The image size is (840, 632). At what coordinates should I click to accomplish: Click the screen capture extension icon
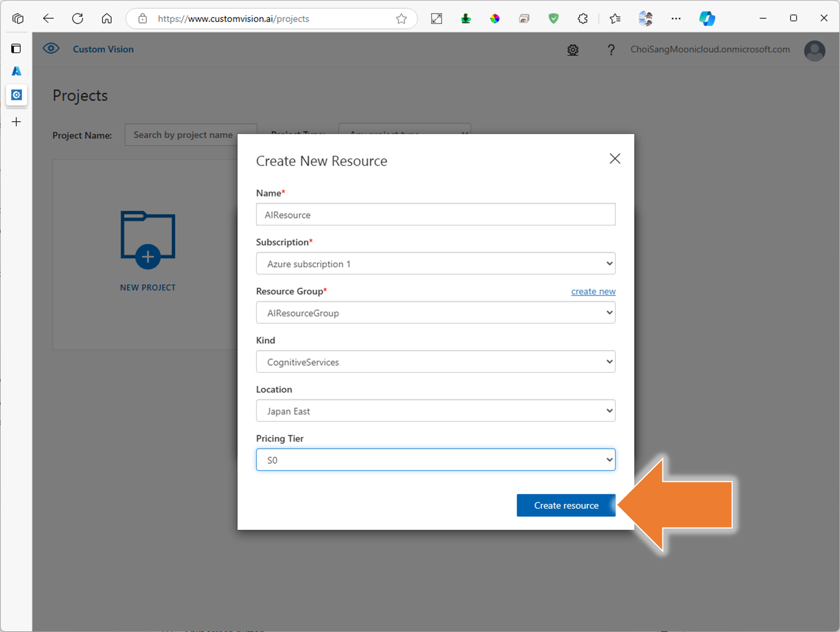[x=437, y=19]
